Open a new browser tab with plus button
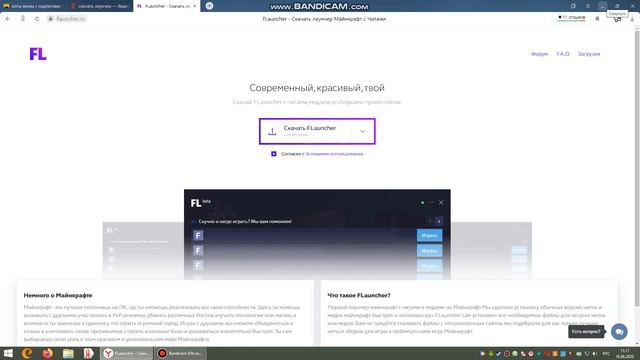The height and width of the screenshot is (360, 640). [209, 6]
